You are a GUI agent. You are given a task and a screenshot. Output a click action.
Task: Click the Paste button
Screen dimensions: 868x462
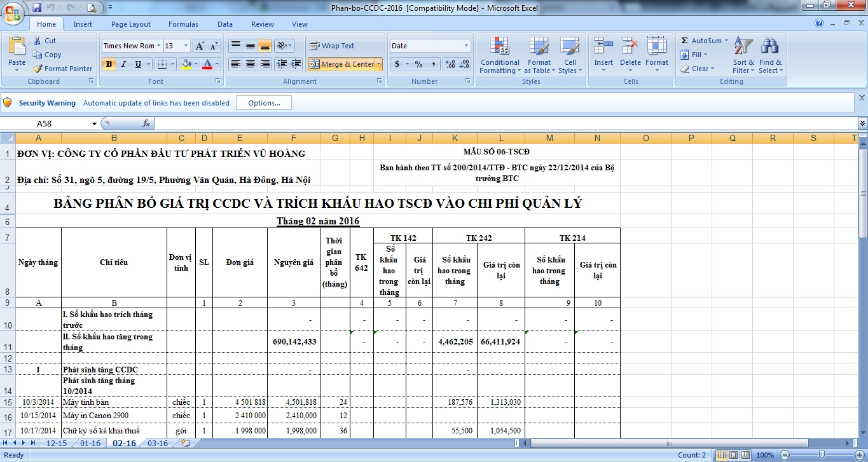pyautogui.click(x=17, y=54)
